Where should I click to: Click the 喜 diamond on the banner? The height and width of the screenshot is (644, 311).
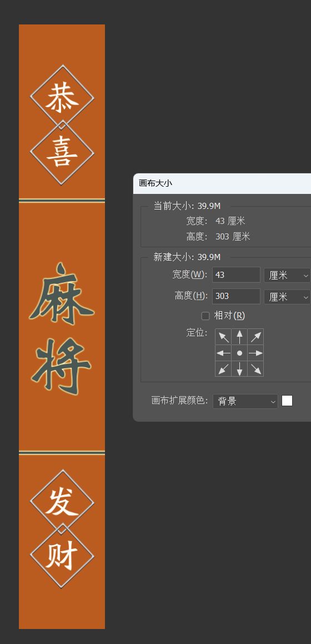62,153
